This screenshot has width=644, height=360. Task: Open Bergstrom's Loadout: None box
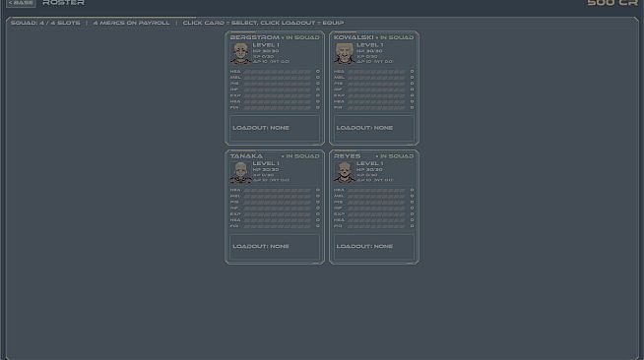tap(275, 128)
